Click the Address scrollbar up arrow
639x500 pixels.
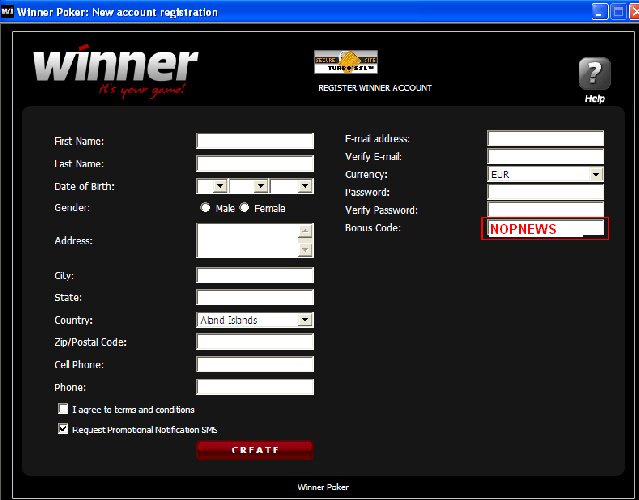click(305, 231)
